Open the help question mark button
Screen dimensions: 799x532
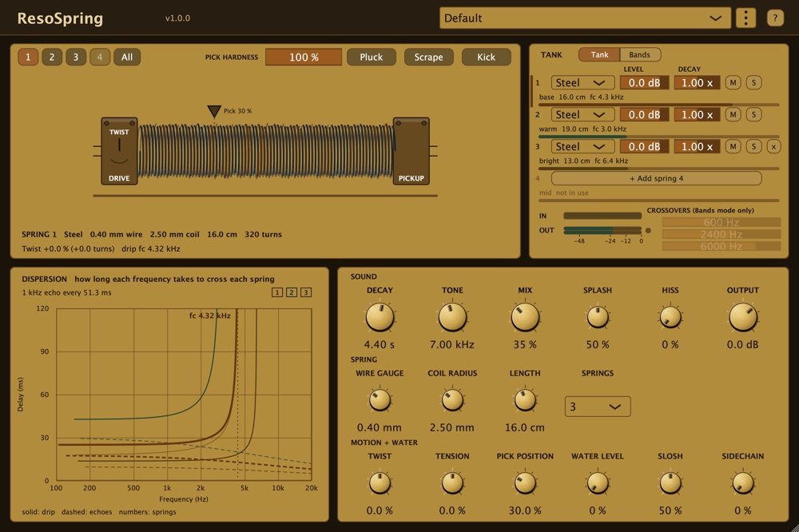click(x=774, y=18)
